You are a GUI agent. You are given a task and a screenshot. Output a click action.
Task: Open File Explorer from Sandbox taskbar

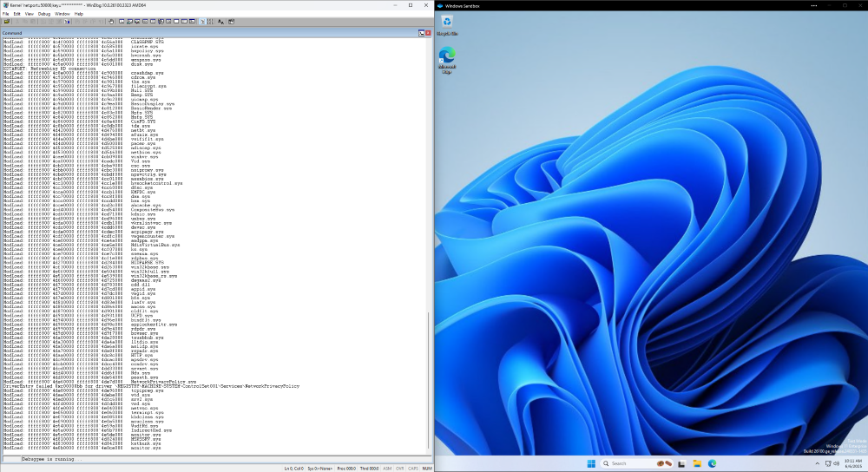697,463
